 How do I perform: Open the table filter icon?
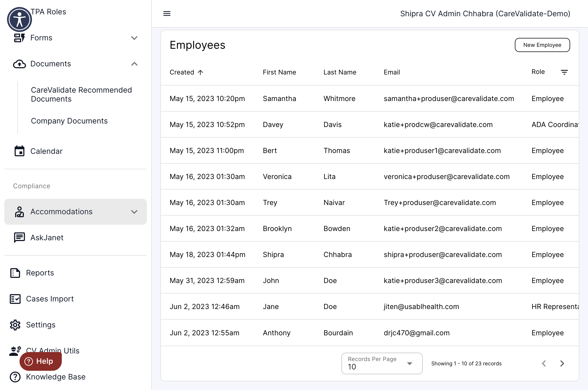[564, 72]
